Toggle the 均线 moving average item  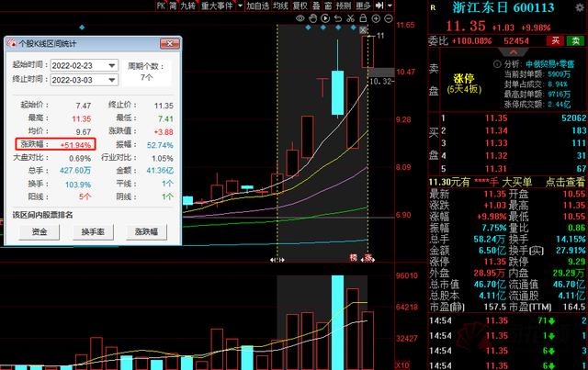pos(280,6)
